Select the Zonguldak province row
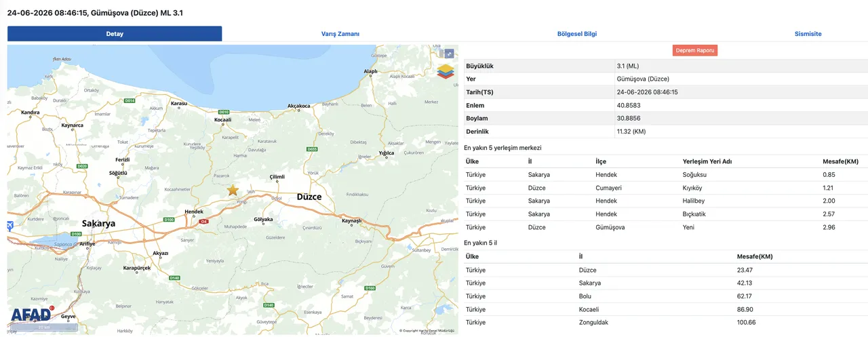 click(665, 322)
